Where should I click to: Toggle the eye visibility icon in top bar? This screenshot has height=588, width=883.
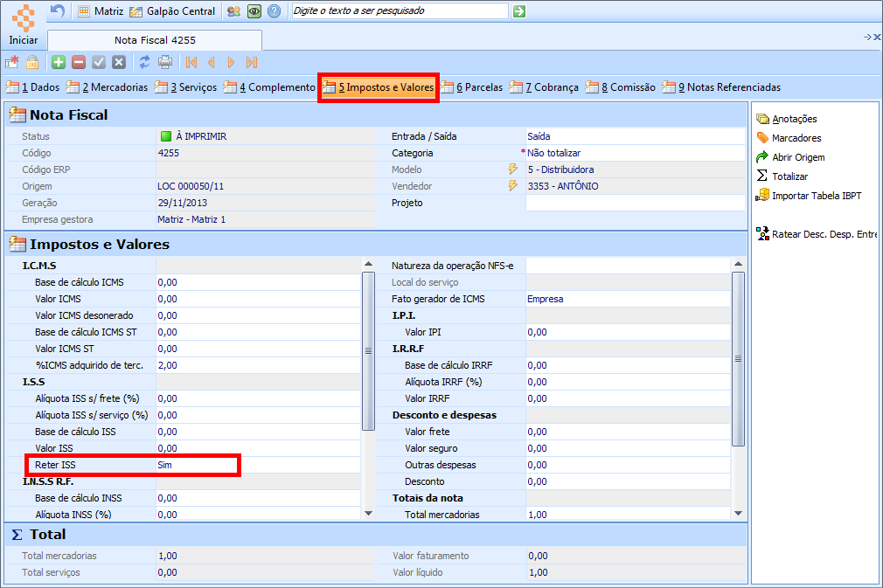(x=254, y=11)
